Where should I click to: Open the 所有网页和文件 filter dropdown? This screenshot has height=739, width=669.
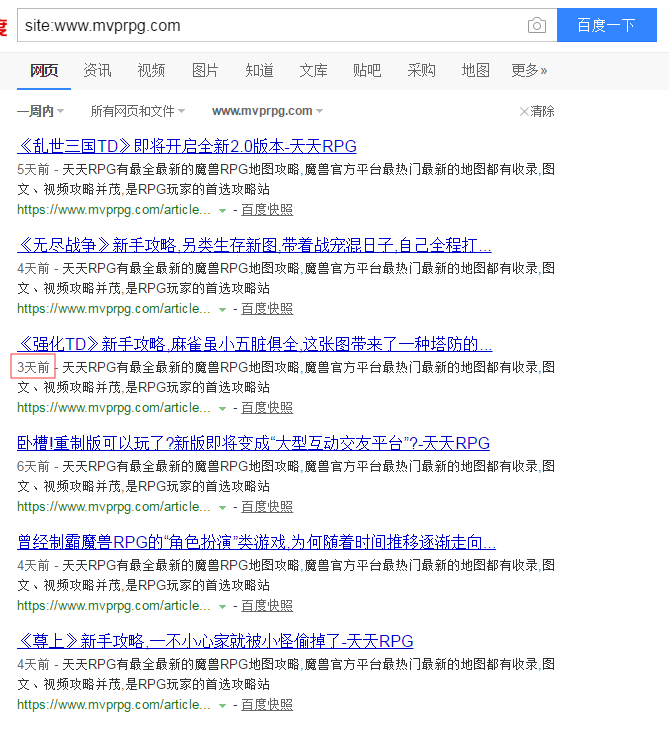[137, 111]
